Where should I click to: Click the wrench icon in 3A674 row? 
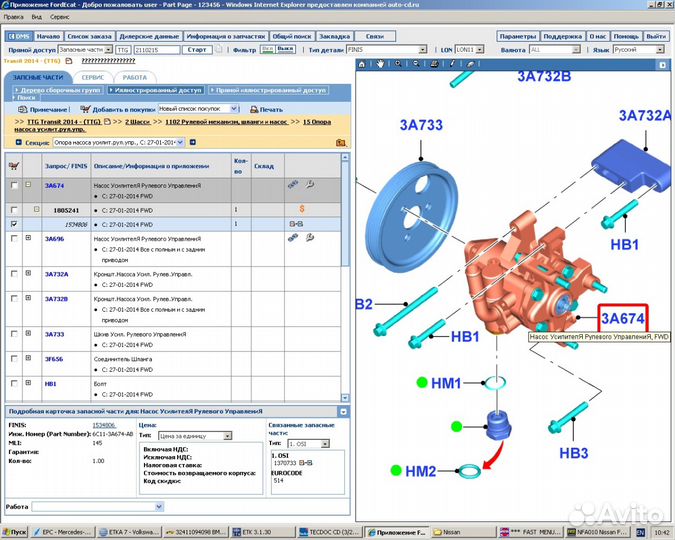(308, 185)
